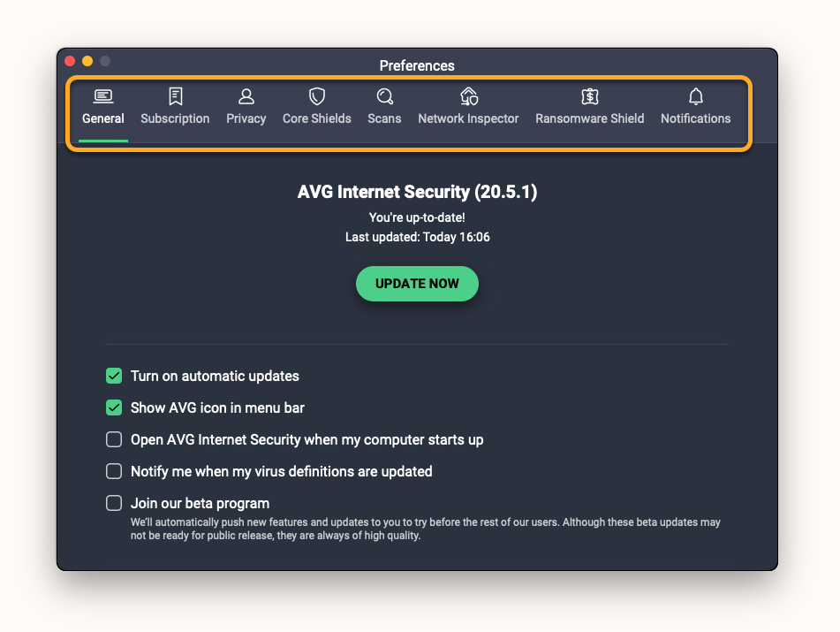Uncheck Show AVG icon in menu bar

[x=114, y=407]
